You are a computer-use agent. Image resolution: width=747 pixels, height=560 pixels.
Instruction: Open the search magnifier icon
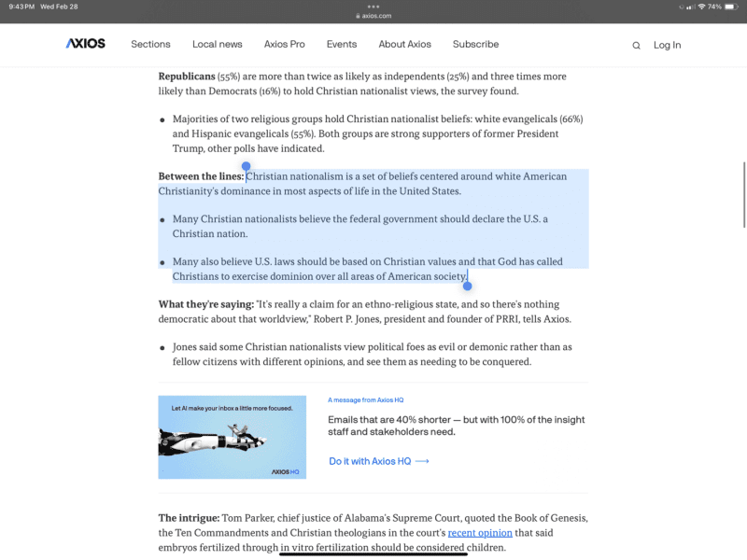coord(636,45)
